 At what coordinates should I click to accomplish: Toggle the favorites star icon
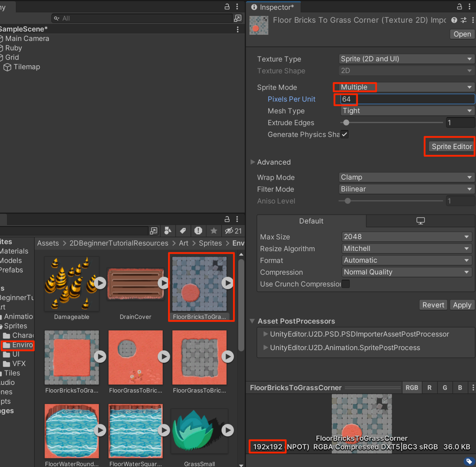pos(214,231)
